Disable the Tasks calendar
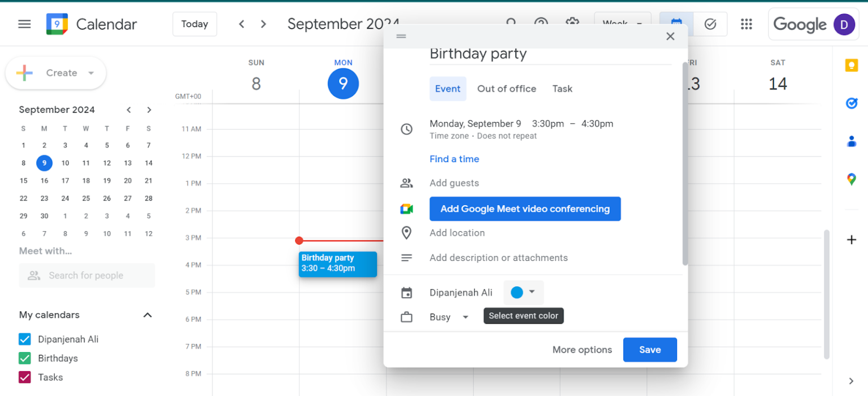Image resolution: width=868 pixels, height=396 pixels. [24, 377]
